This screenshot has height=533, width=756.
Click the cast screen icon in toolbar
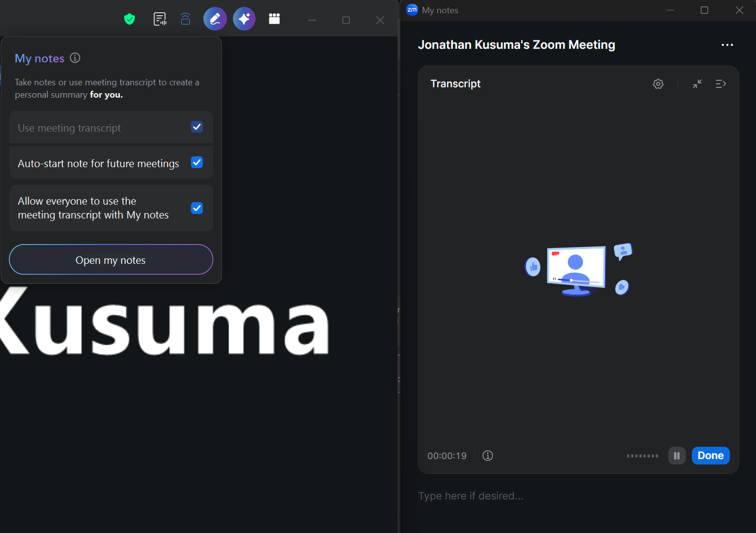pyautogui.click(x=186, y=19)
